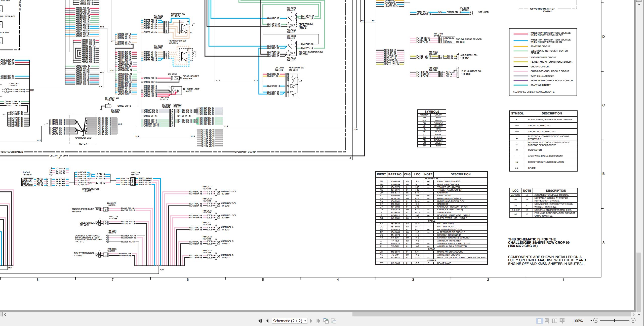Click the RH DOME LAMP label

coord(191,89)
